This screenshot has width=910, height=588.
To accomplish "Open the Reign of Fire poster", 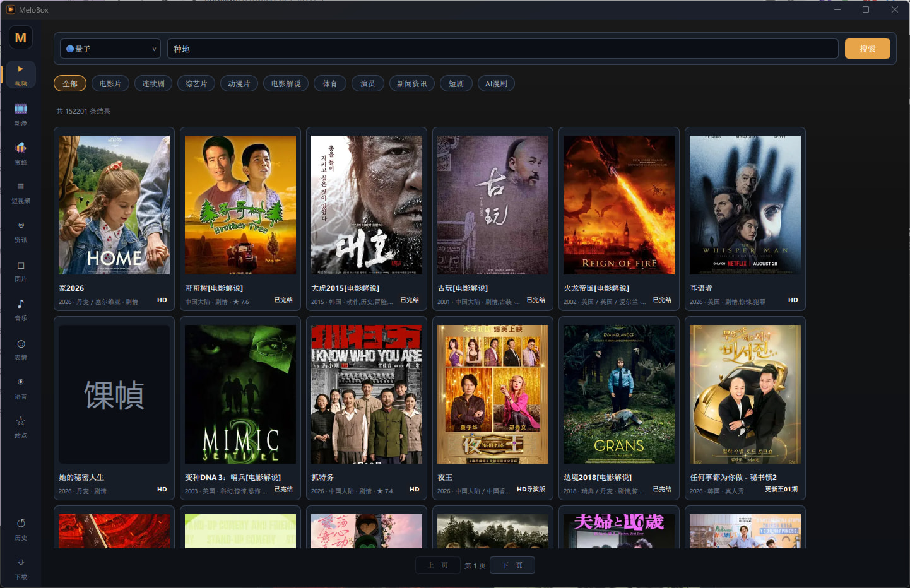I will tap(619, 205).
